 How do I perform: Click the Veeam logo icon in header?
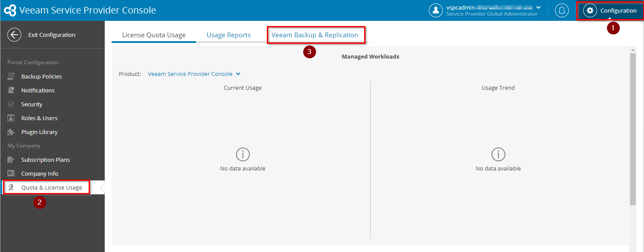10,10
